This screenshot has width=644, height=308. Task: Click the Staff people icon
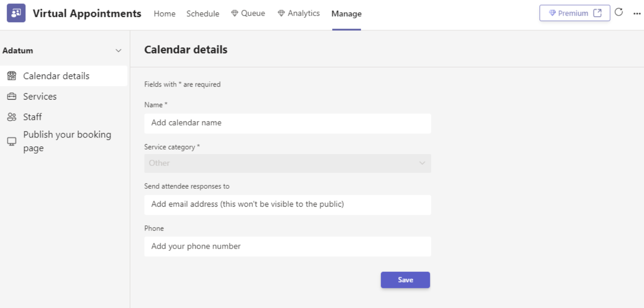(12, 117)
